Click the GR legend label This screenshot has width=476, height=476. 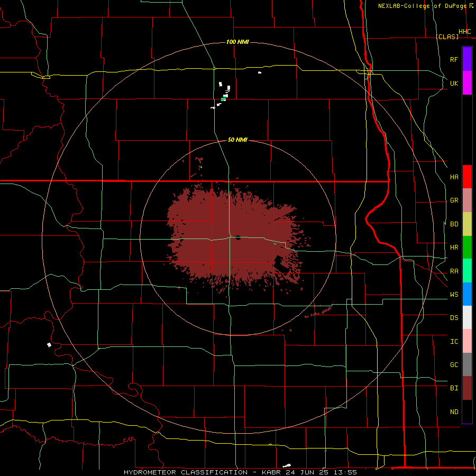(454, 200)
